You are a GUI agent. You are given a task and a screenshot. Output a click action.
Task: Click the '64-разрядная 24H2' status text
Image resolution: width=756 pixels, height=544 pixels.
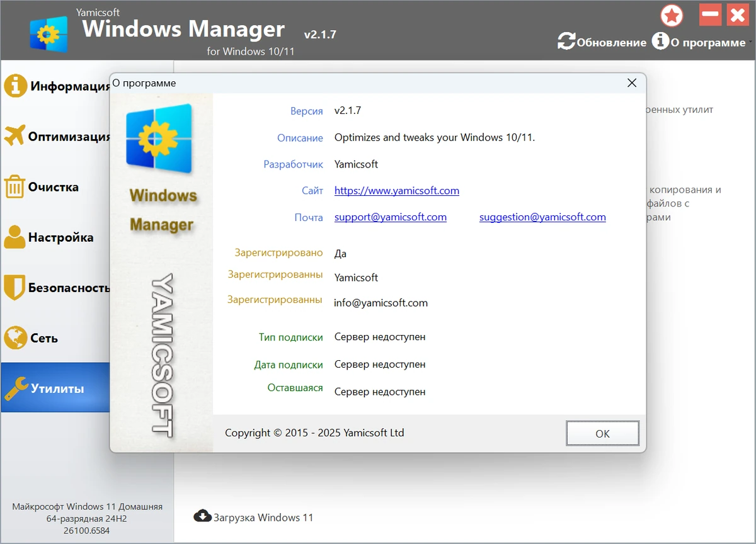(x=87, y=519)
